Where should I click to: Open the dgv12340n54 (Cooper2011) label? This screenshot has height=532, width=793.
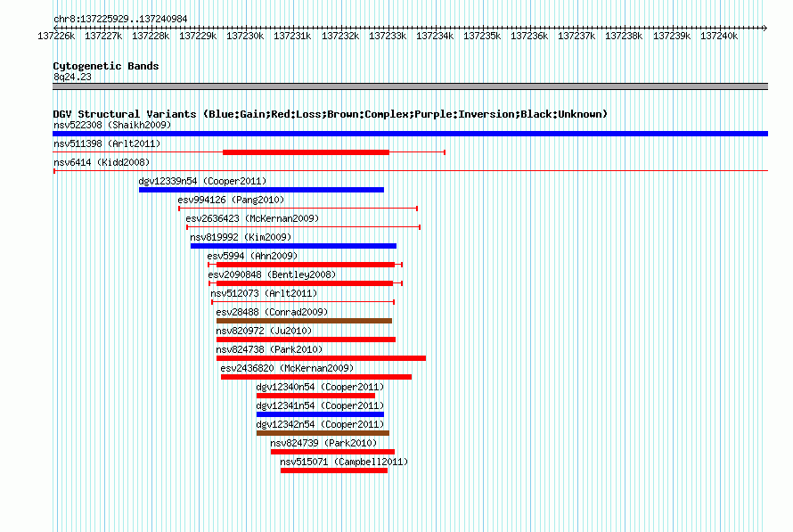(x=320, y=387)
